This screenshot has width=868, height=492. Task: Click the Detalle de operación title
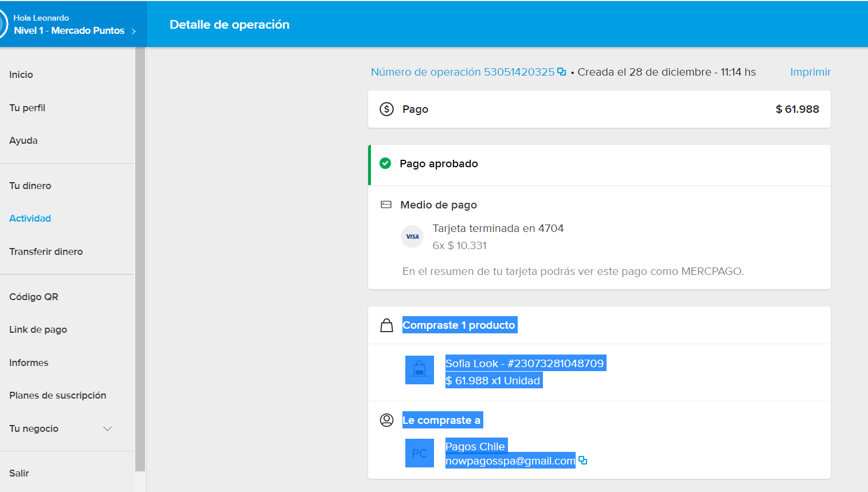coord(229,24)
